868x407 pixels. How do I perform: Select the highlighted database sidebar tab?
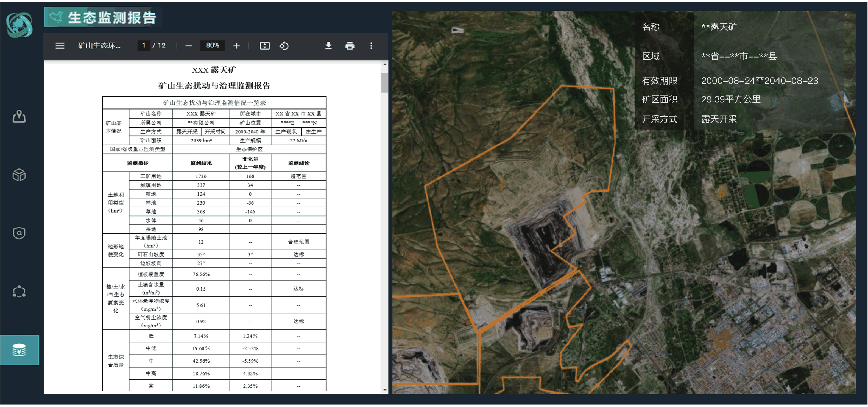19,350
